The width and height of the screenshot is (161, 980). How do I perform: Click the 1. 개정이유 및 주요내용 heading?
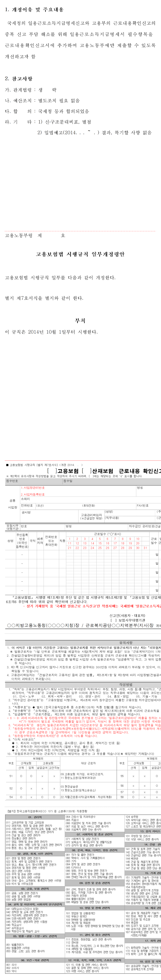(34, 10)
